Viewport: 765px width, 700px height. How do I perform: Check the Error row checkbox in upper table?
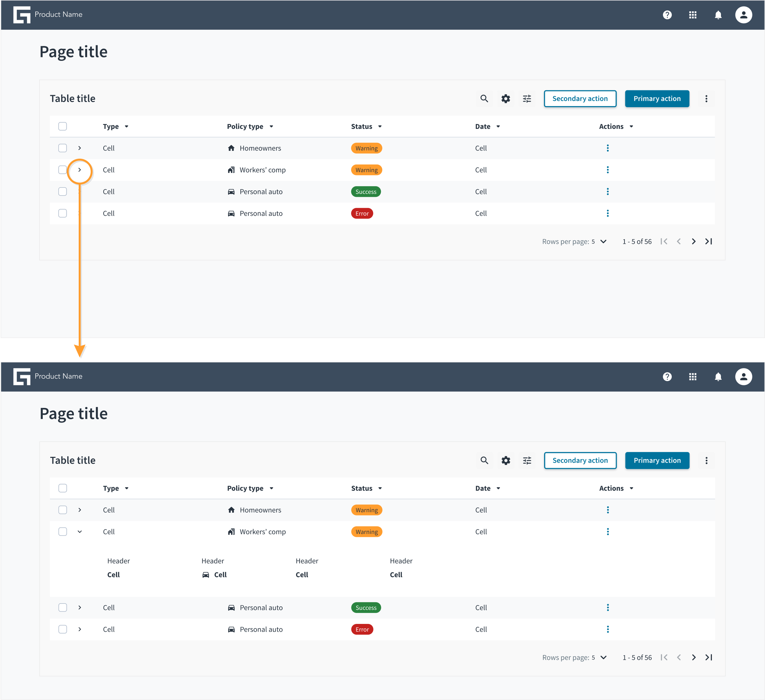pyautogui.click(x=63, y=213)
